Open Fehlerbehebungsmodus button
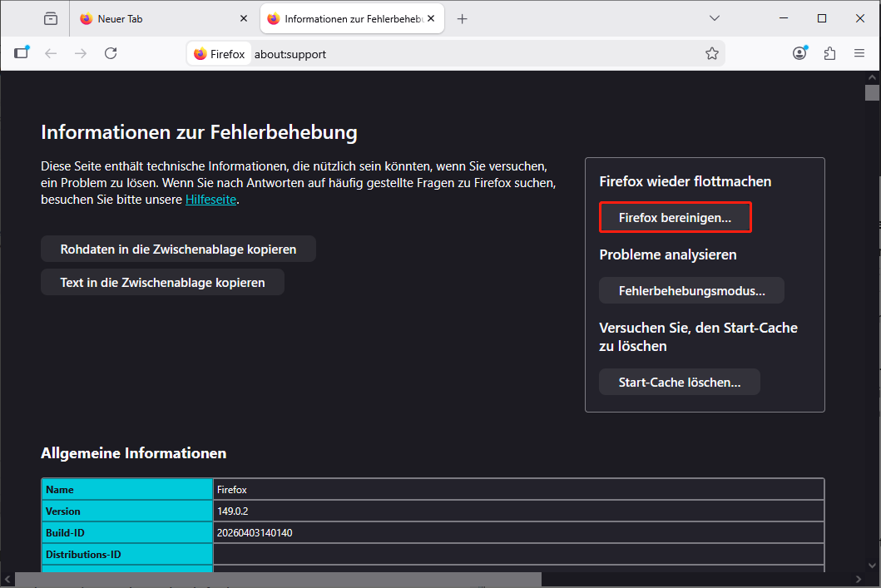The width and height of the screenshot is (881, 588). point(691,290)
